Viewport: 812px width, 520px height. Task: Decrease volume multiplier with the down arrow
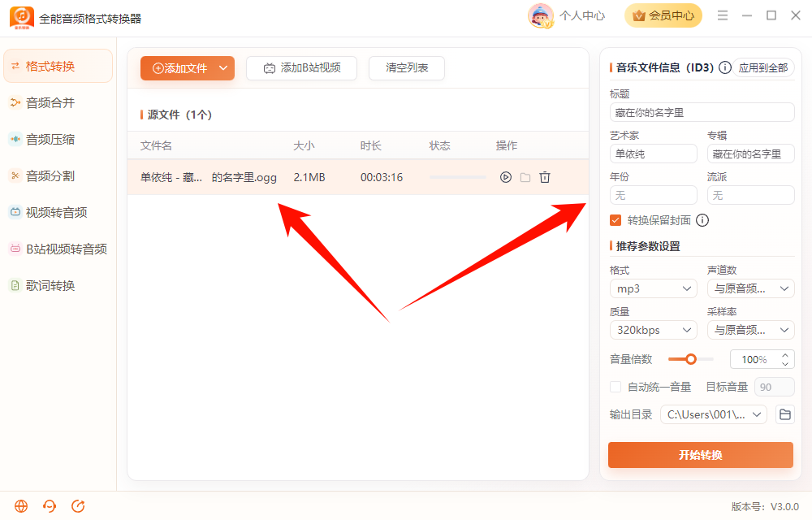(785, 363)
